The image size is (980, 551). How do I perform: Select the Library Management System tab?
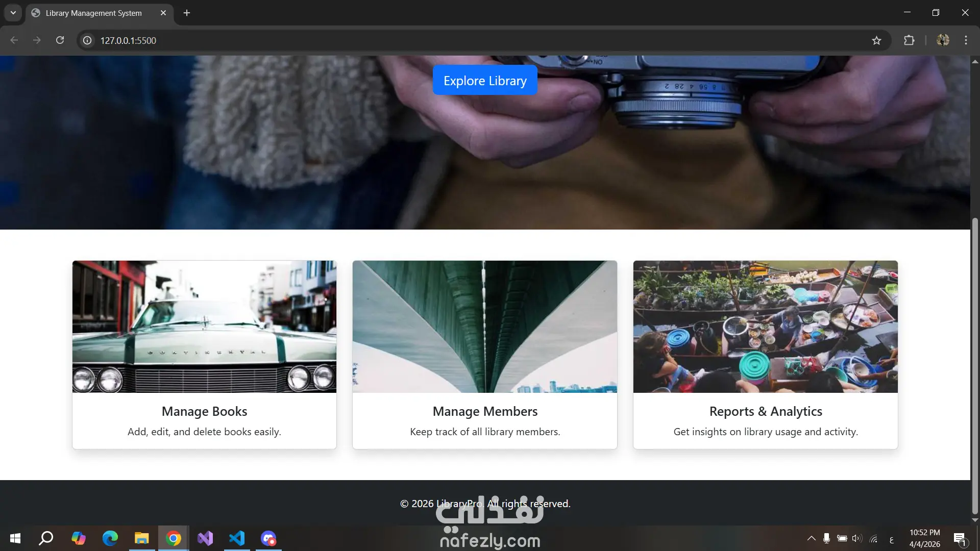[93, 13]
